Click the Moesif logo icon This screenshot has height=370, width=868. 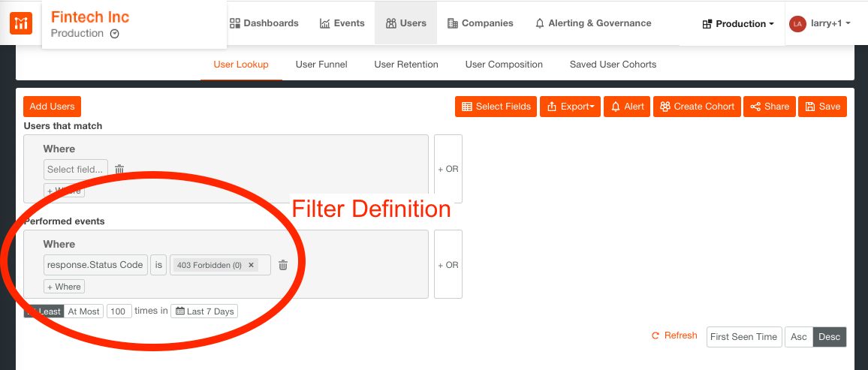pyautogui.click(x=21, y=23)
